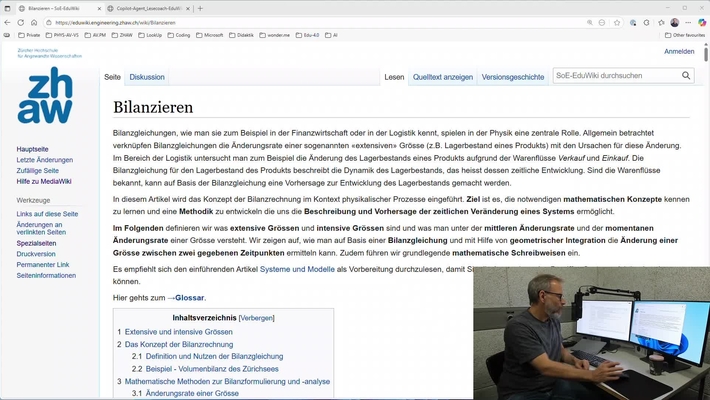Collapse contents via Verbergen toggle
710x400 pixels.
pyautogui.click(x=256, y=318)
